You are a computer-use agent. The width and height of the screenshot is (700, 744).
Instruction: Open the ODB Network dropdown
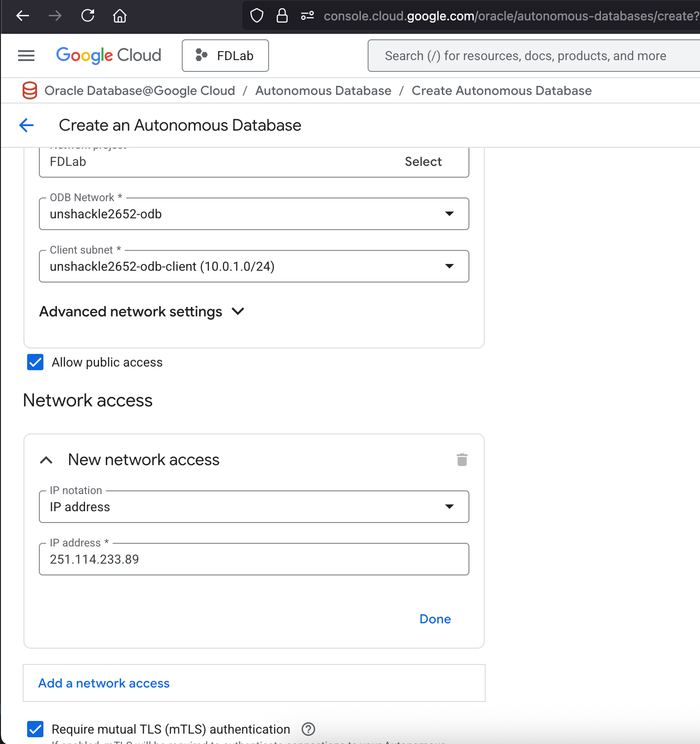pos(254,214)
